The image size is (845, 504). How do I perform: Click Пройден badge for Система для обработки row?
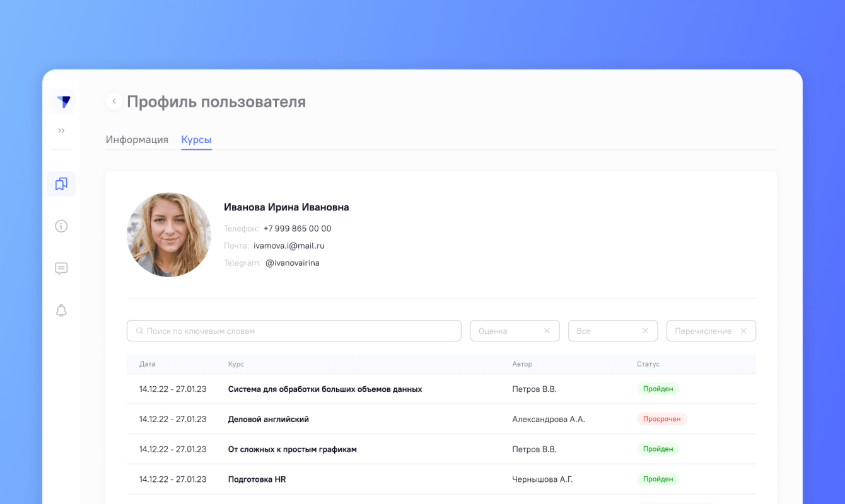(x=658, y=389)
